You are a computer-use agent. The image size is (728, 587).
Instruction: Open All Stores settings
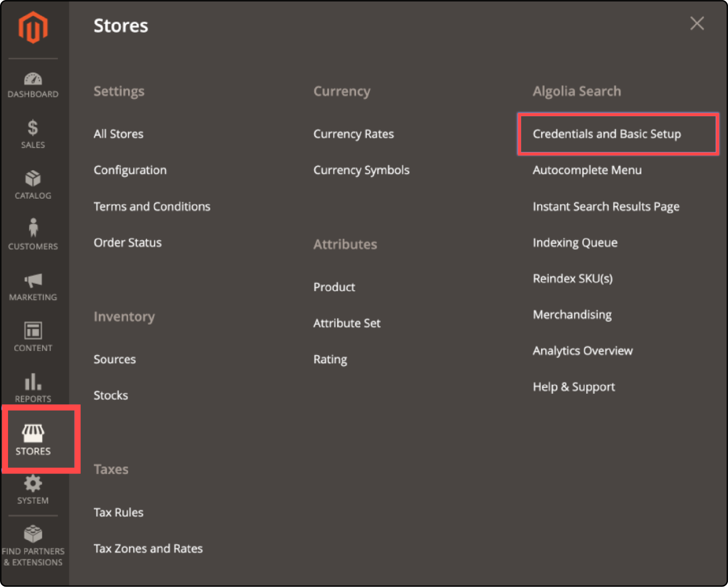118,134
